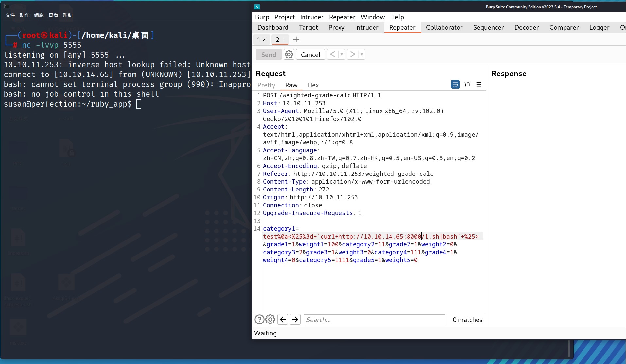This screenshot has height=364, width=626.
Task: Switch request view to Pretty
Action: [x=266, y=85]
